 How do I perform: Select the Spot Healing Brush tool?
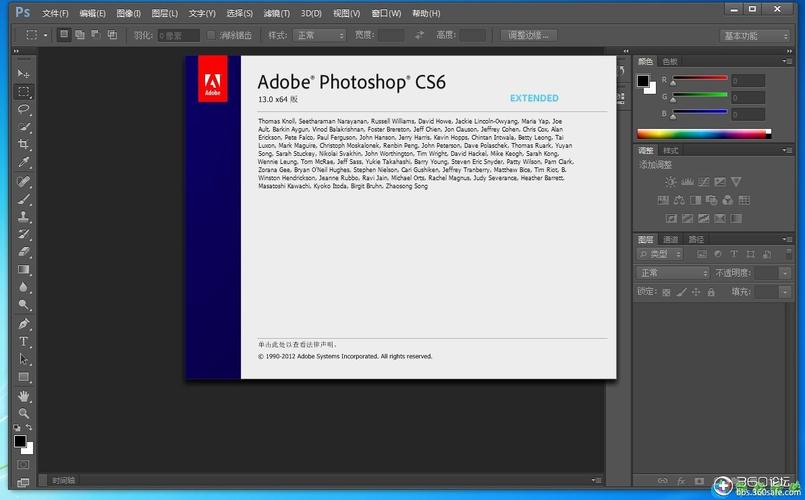point(23,182)
